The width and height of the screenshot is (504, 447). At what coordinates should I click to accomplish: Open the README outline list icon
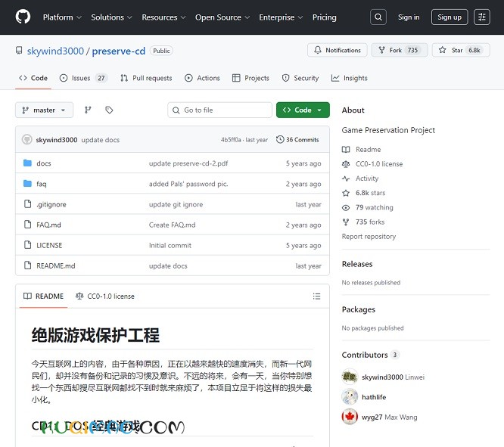click(316, 296)
